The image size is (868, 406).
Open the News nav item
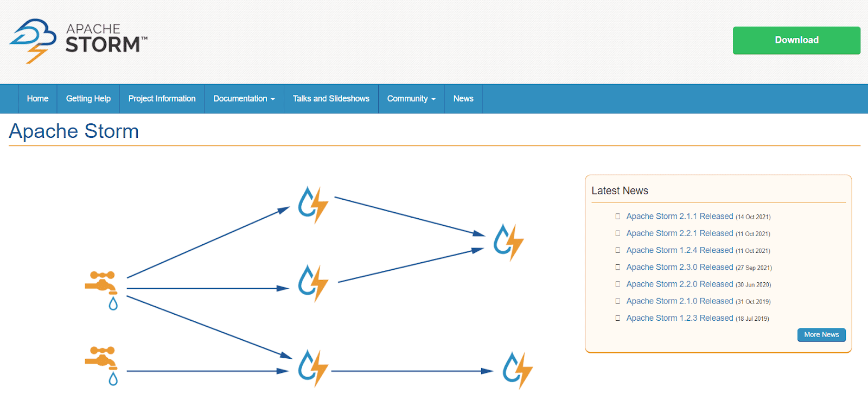click(x=463, y=98)
